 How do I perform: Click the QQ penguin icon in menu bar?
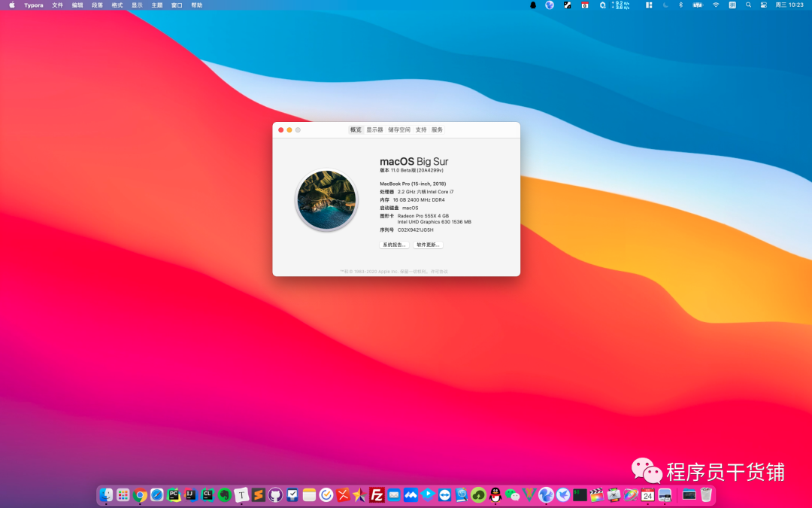tap(533, 5)
